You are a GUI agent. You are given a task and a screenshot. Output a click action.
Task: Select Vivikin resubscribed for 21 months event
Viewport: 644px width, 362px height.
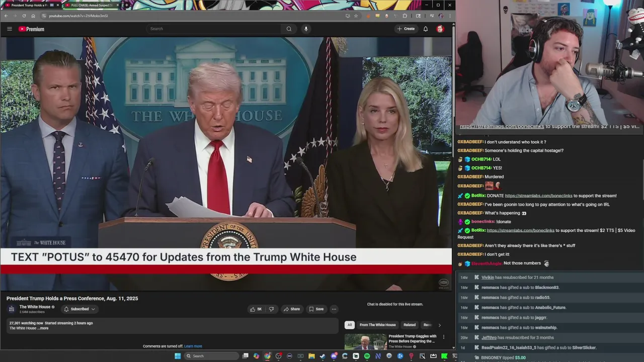(x=550, y=278)
